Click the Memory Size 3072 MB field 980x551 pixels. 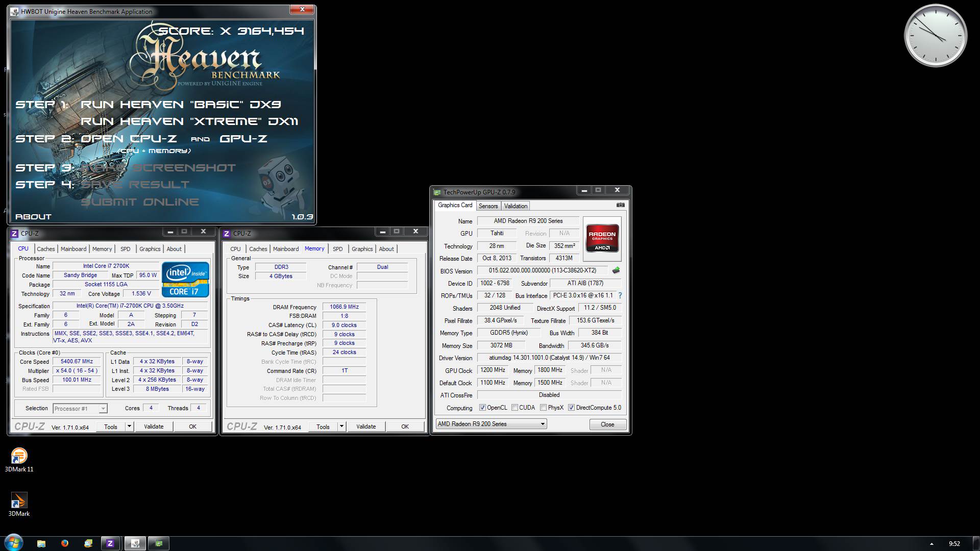pos(501,345)
